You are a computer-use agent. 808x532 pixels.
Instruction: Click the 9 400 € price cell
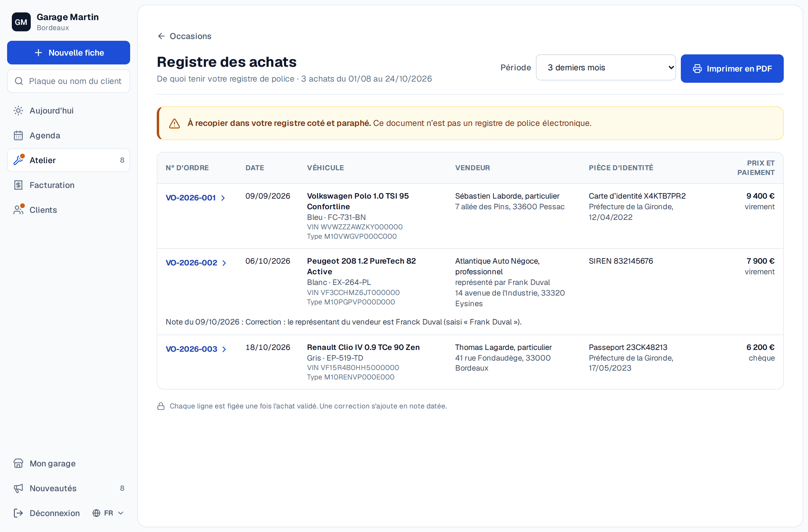[760, 196]
